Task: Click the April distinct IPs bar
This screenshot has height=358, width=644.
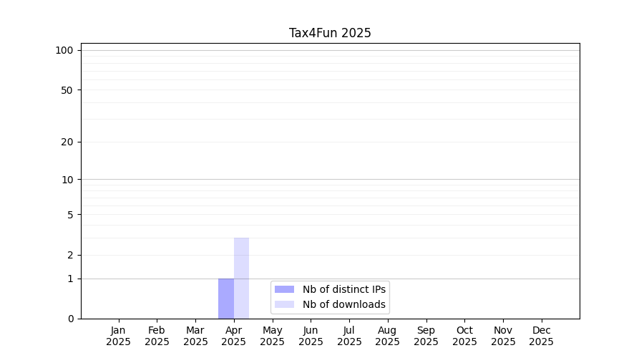Action: (226, 299)
